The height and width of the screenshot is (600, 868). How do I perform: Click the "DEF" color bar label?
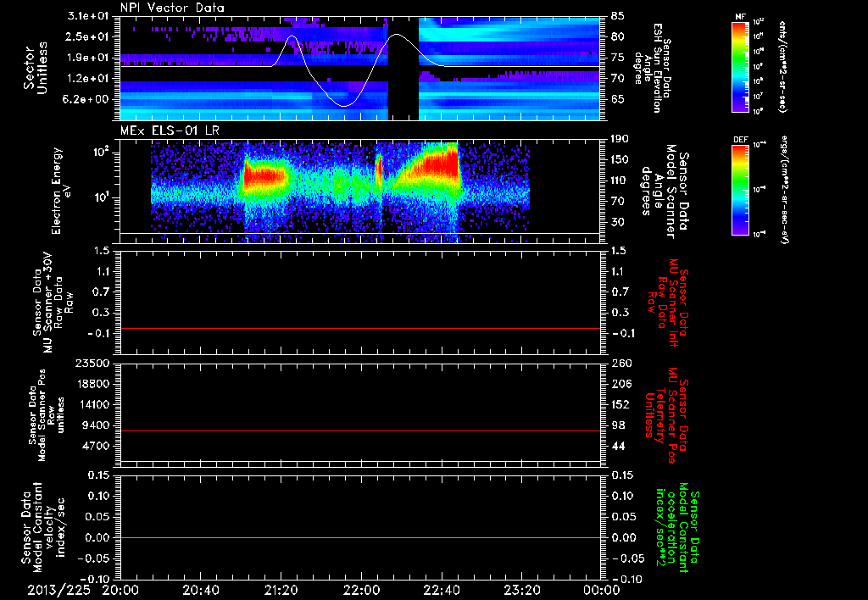coord(740,140)
